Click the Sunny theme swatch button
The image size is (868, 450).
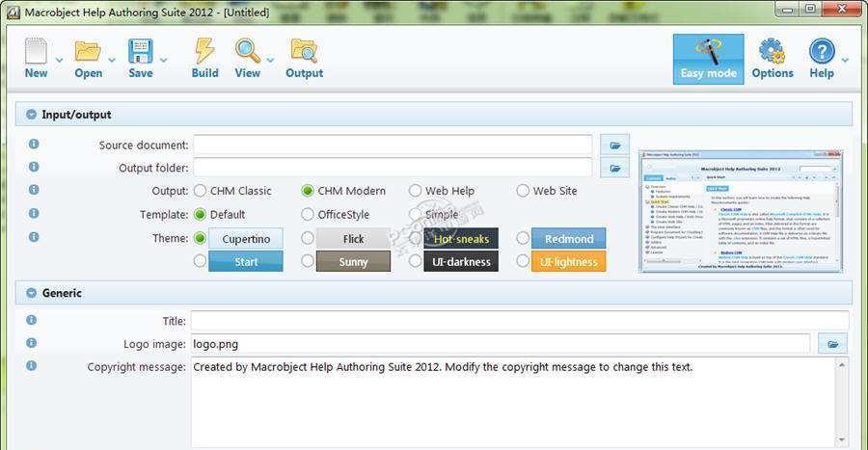(353, 261)
